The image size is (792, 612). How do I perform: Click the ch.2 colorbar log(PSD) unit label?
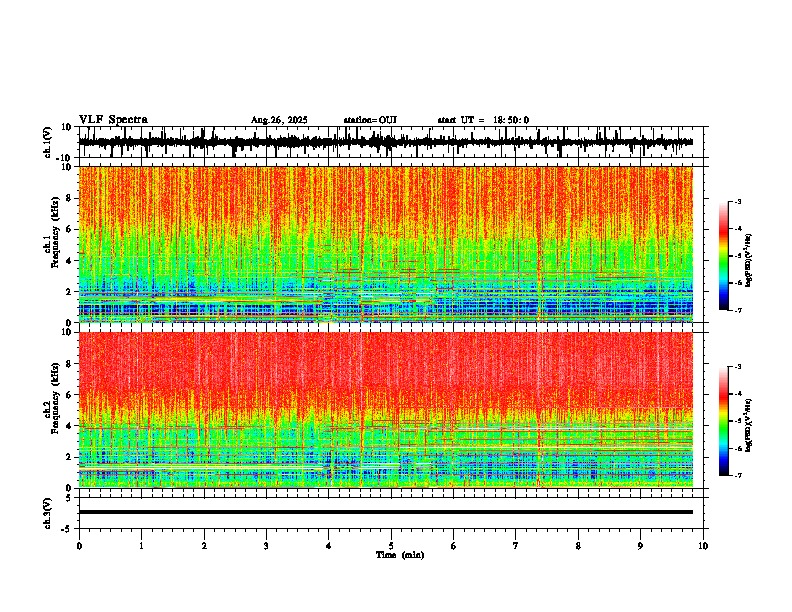(x=748, y=424)
